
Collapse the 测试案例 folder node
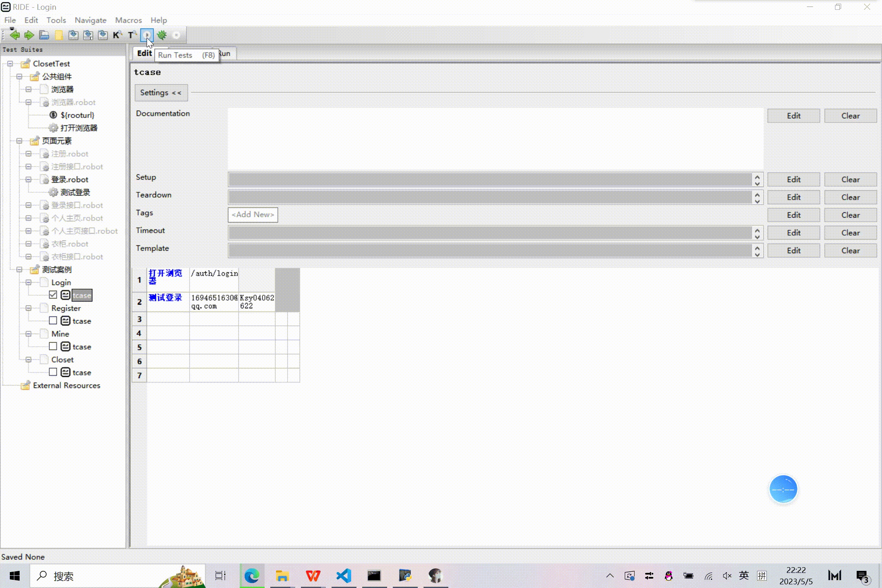tap(19, 269)
